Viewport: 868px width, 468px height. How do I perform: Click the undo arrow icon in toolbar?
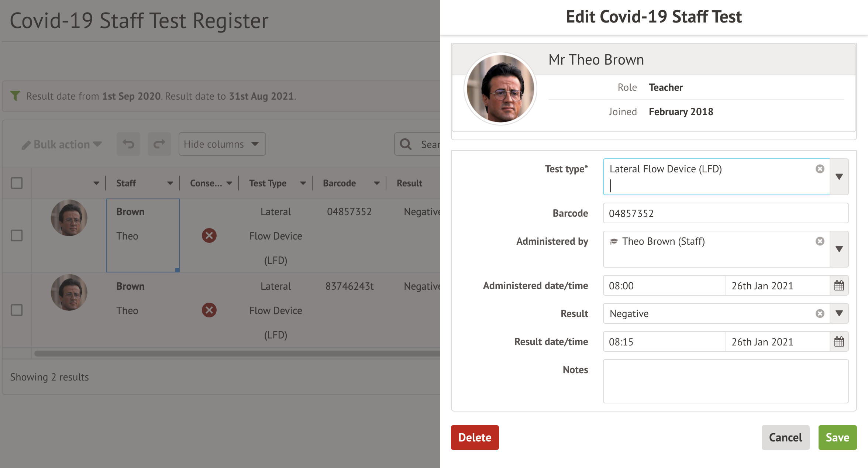[128, 144]
